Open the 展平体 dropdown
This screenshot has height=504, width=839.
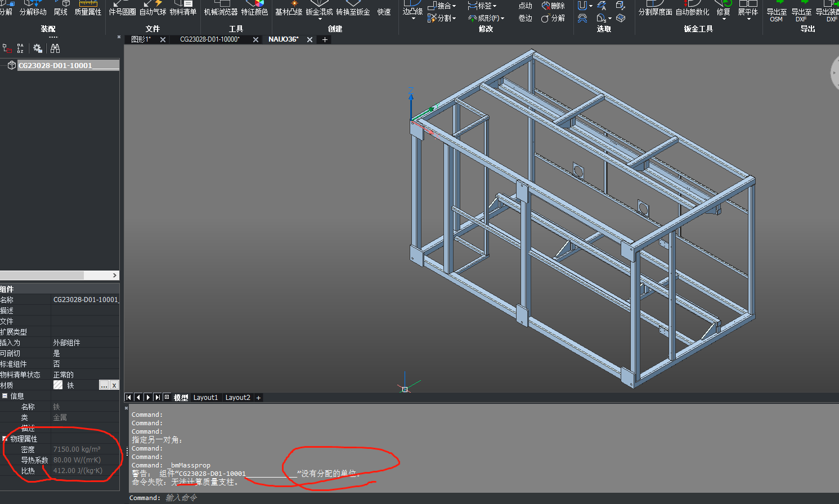(748, 19)
